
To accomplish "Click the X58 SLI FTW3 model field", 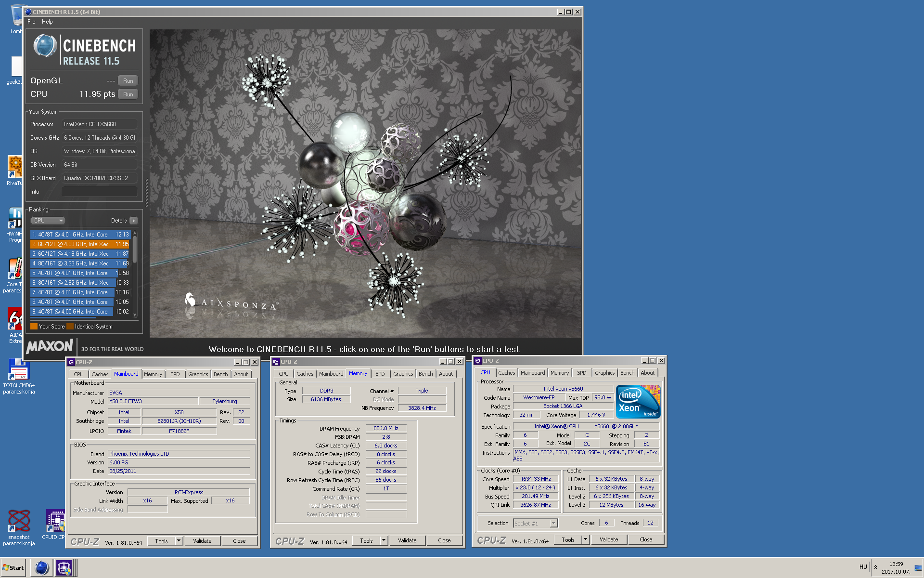I will pyautogui.click(x=153, y=401).
